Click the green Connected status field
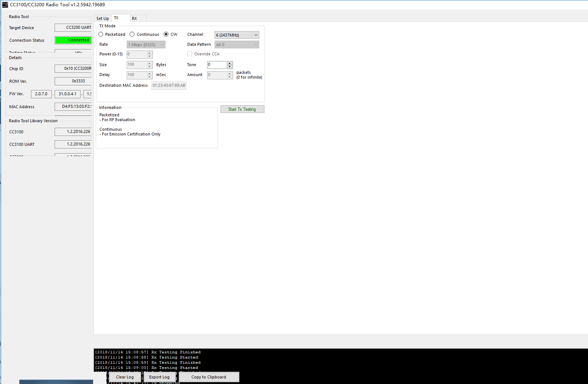The image size is (588, 384). tap(73, 40)
